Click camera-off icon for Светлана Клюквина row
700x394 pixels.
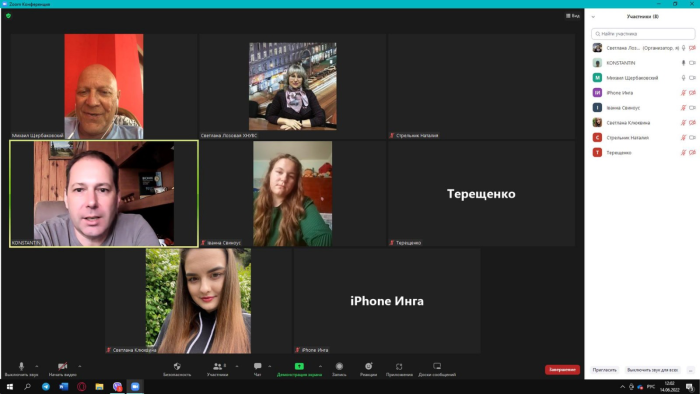coord(692,123)
